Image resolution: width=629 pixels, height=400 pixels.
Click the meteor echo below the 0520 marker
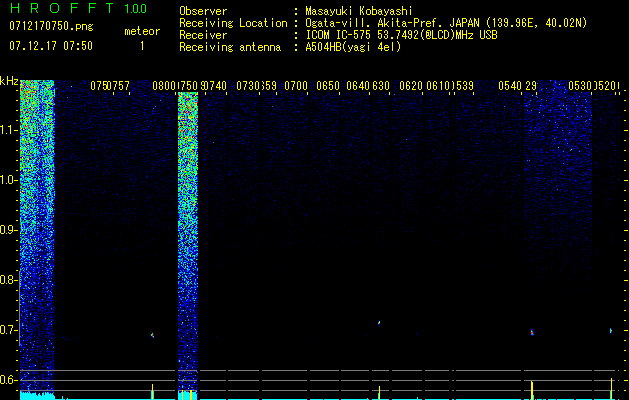pyautogui.click(x=611, y=331)
